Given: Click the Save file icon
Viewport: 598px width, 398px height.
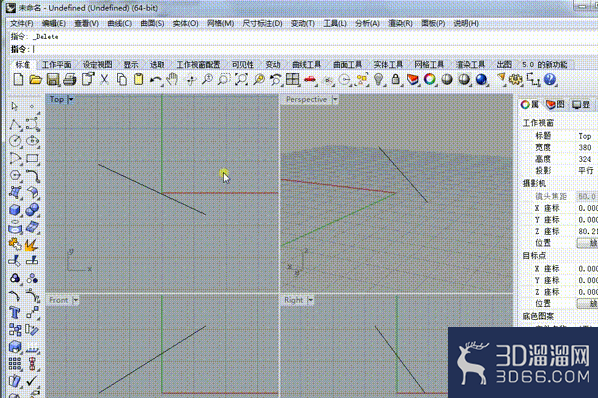Looking at the screenshot, I should 53,80.
